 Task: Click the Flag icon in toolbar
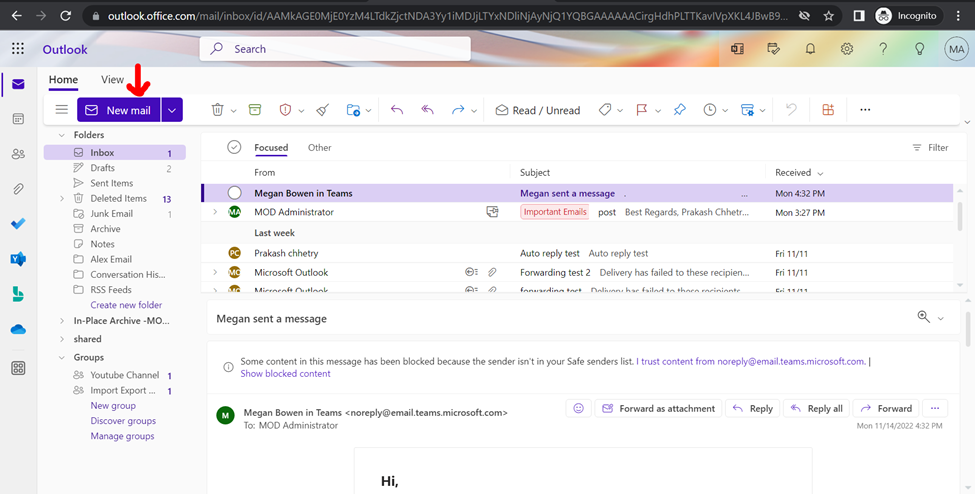pos(642,110)
